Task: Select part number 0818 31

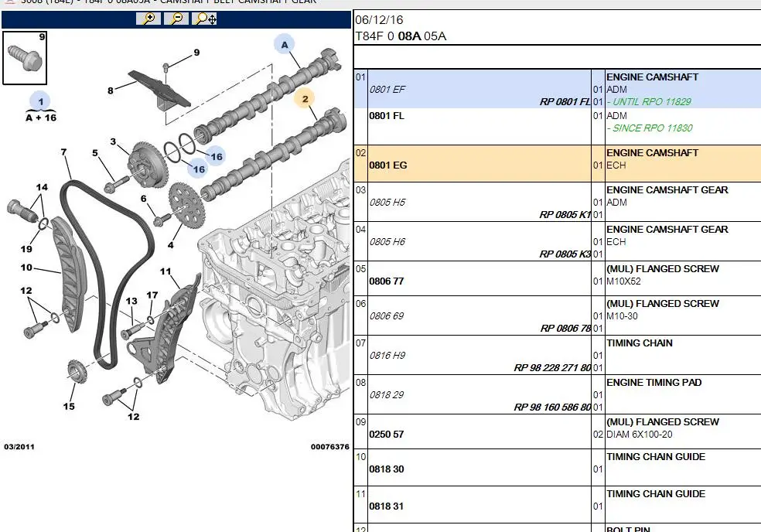Action: click(x=387, y=506)
